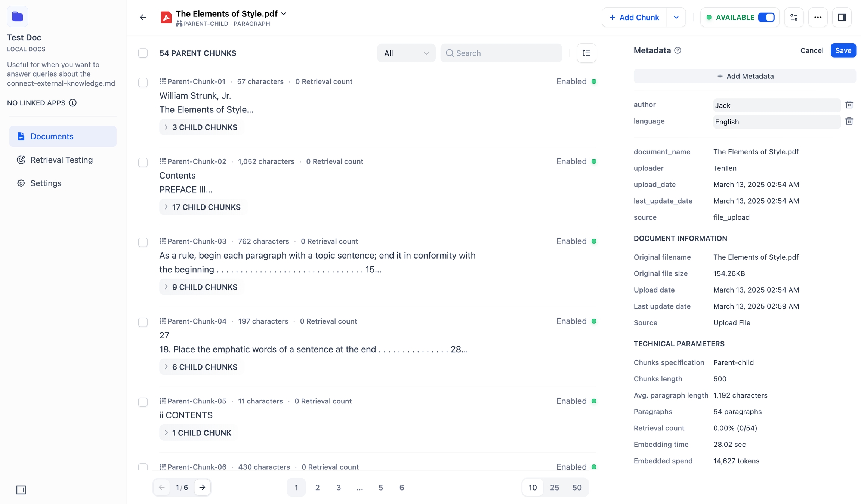Go to page 2 of chunks

click(317, 488)
